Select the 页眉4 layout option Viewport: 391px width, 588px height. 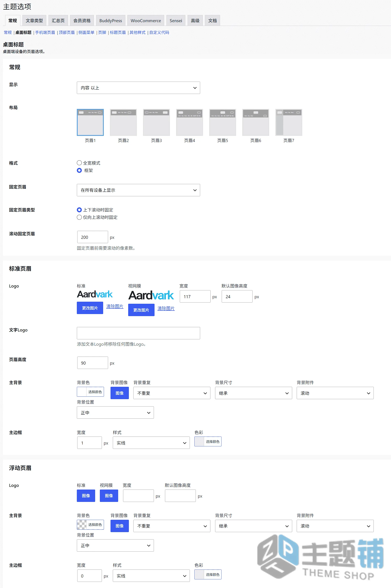click(189, 122)
